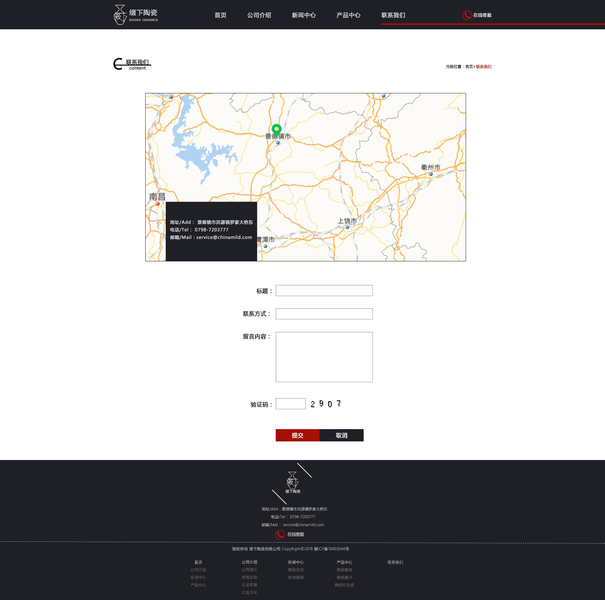Screen dimensions: 605x600
Task: Click the dark 取消 cancel button
Action: coord(341,435)
